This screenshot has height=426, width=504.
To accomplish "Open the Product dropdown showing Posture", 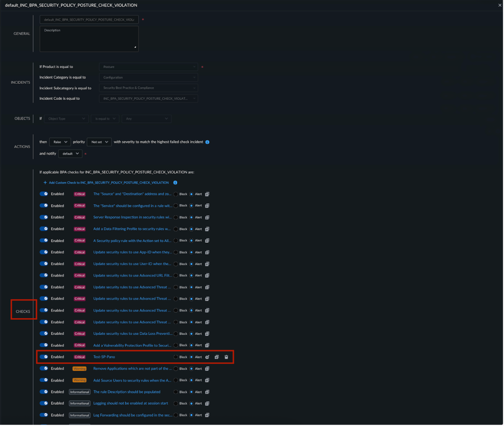I will point(148,67).
